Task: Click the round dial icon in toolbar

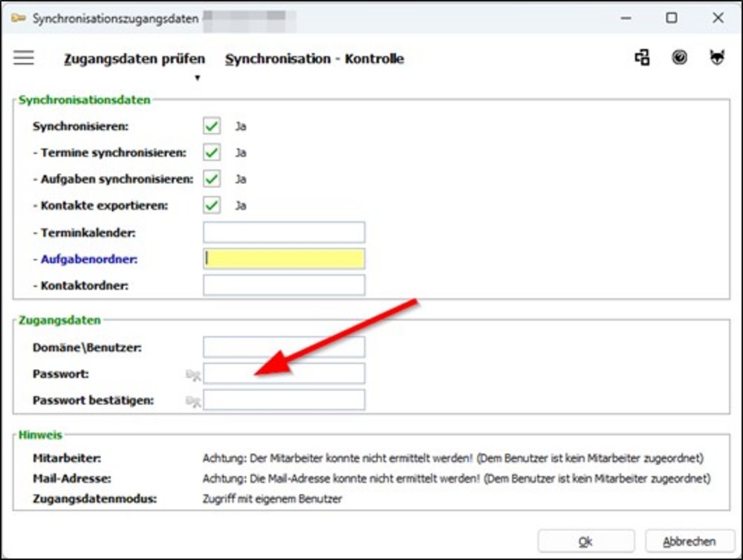Action: point(679,58)
